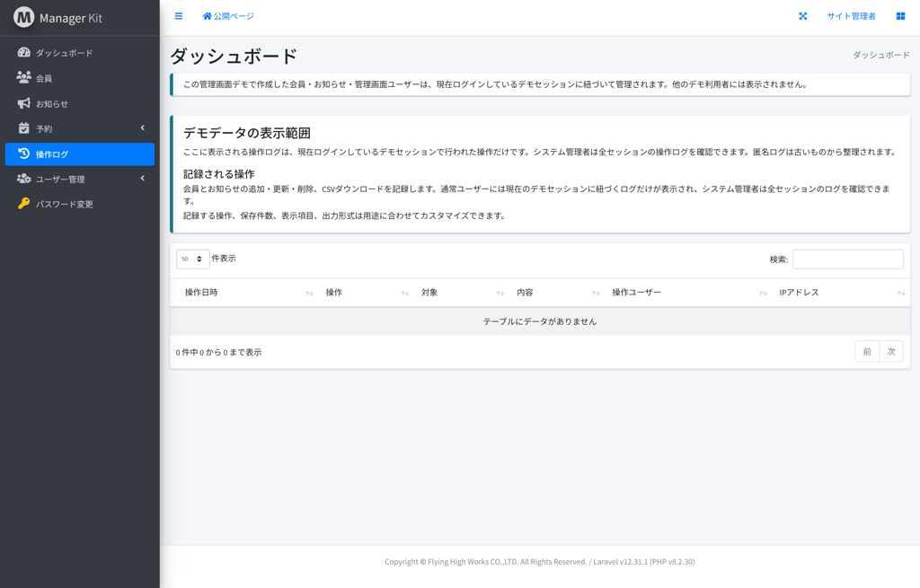The height and width of the screenshot is (588, 920).
Task: Expand the 予約 submenu chevron
Action: click(x=143, y=127)
